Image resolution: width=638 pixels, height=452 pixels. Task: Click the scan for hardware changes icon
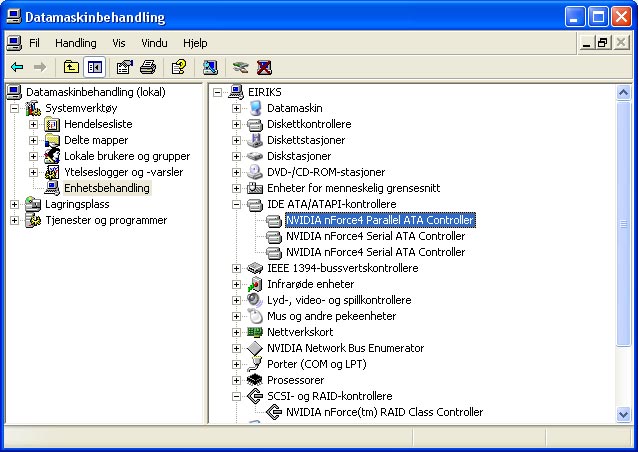(x=210, y=67)
